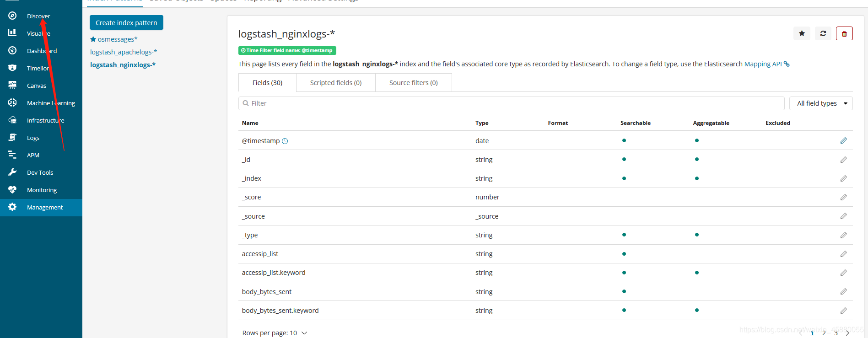Go to page 2 of fields
Screen dimensions: 868x338
[x=824, y=333]
